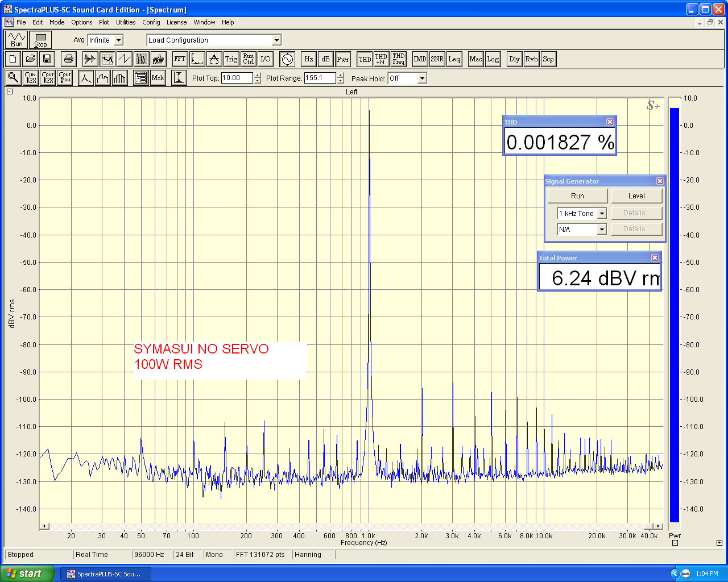Viewport: 728px width, 582px height.
Task: Select narrowband line plot style icon
Action: point(85,78)
